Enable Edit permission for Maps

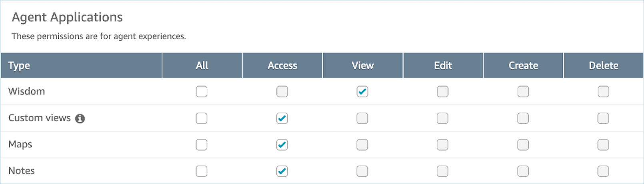pyautogui.click(x=442, y=145)
